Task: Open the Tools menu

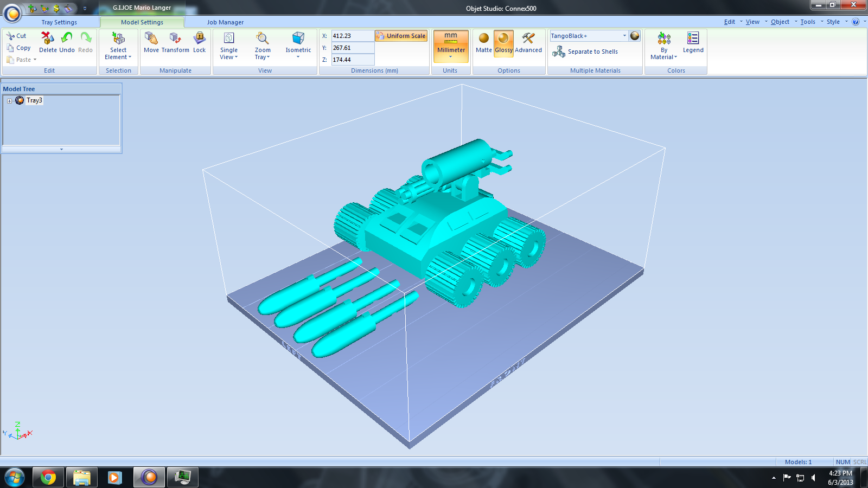Action: [x=808, y=22]
